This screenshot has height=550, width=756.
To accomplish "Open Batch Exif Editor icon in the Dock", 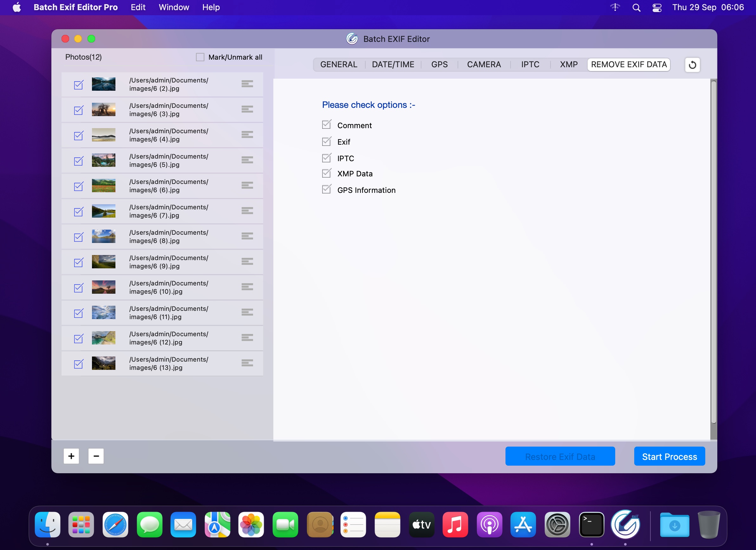I will click(x=625, y=525).
